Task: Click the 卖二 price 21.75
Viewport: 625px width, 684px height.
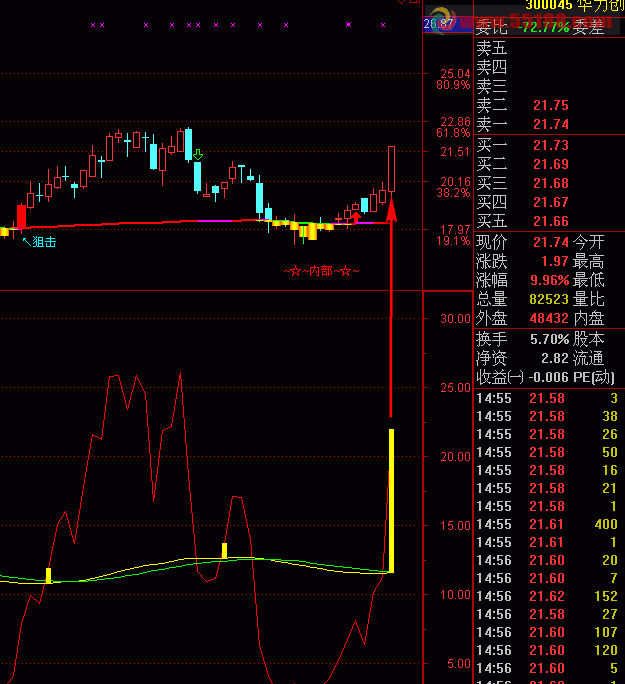Action: click(x=551, y=105)
